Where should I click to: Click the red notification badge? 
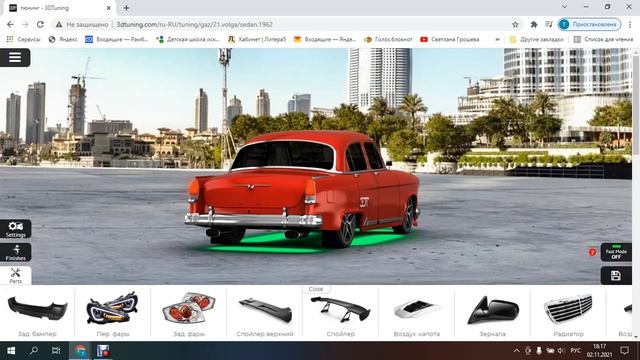click(592, 252)
